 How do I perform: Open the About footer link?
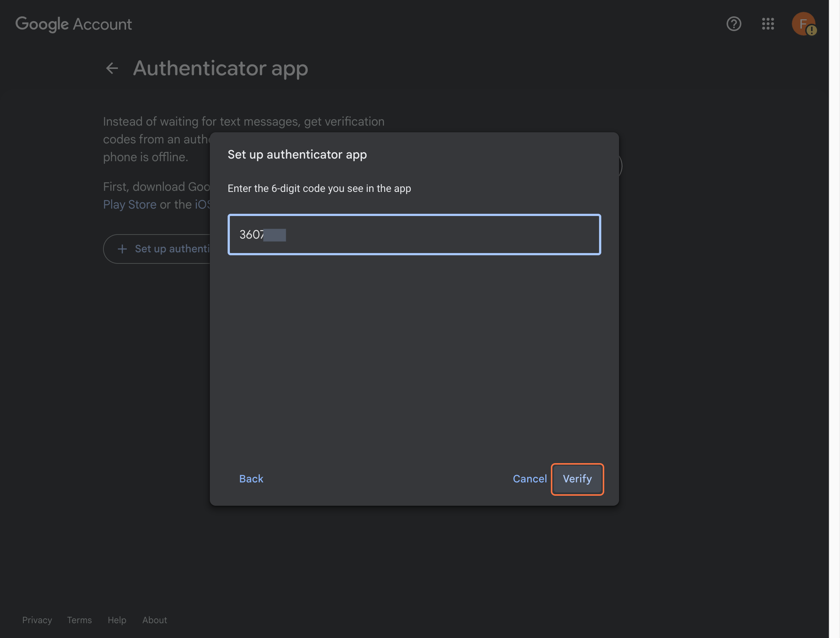pyautogui.click(x=154, y=620)
